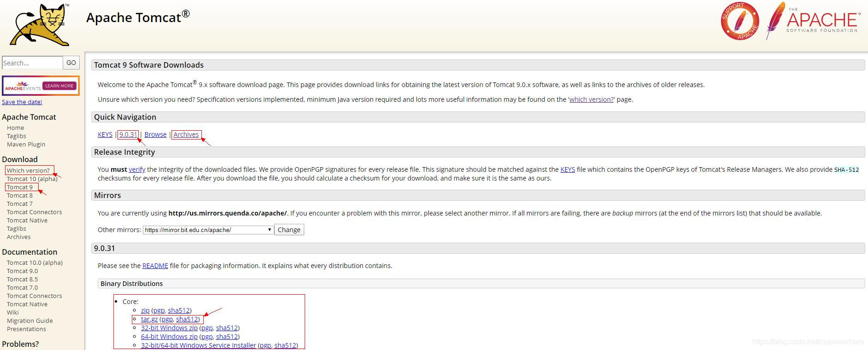Open the Migration Guide link
868x350 pixels.
coord(30,321)
